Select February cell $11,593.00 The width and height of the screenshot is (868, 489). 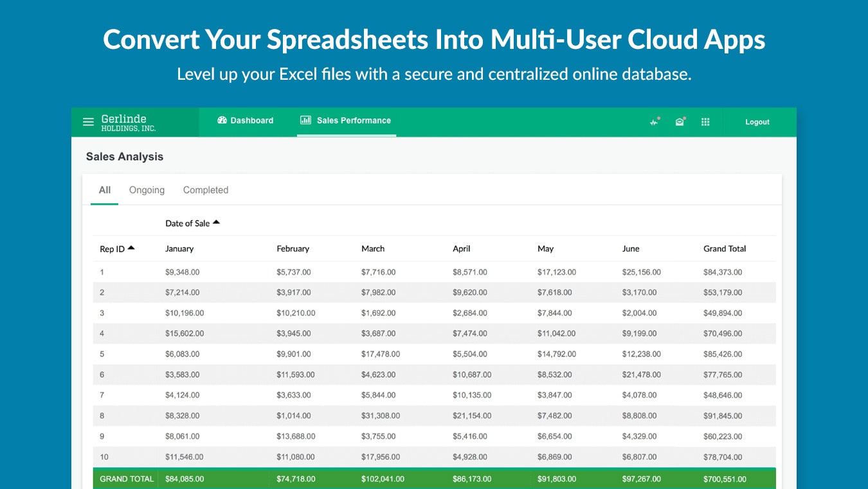(x=296, y=374)
